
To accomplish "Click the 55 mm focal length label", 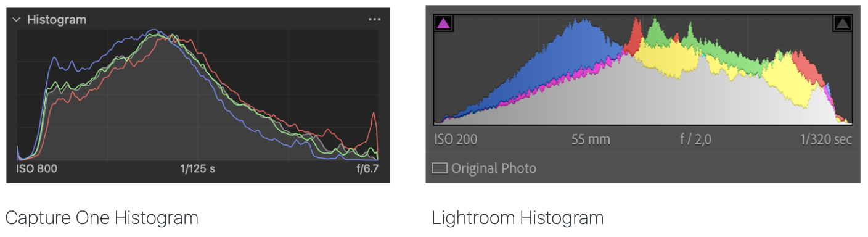I will click(591, 139).
